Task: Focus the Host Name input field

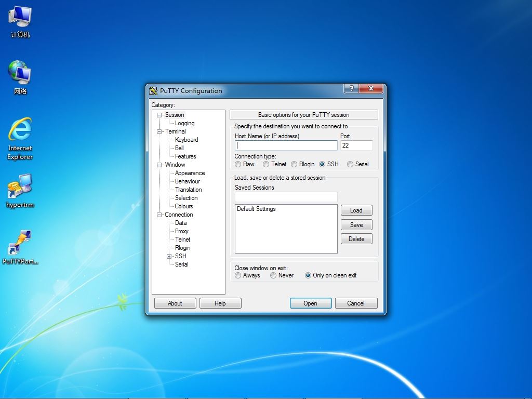Action: [x=286, y=145]
